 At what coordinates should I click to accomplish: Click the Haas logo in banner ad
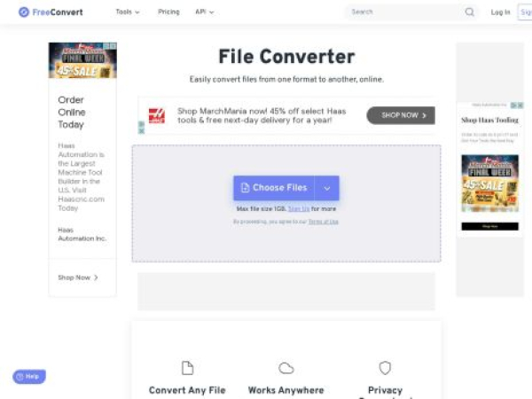157,115
